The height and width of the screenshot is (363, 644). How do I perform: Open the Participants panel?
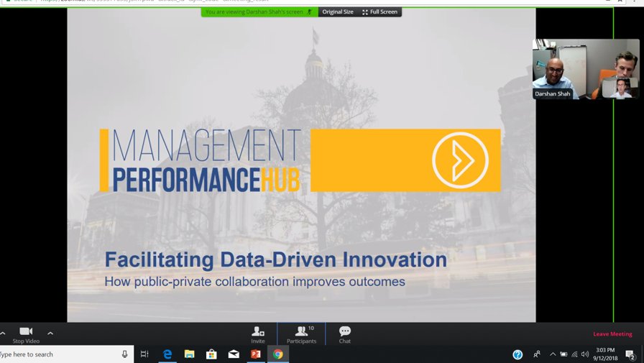pyautogui.click(x=301, y=335)
